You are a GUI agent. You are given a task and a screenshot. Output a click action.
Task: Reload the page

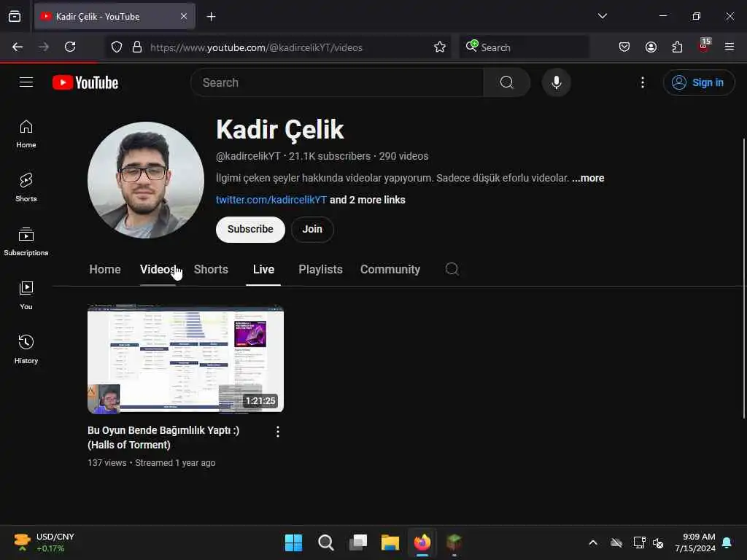(70, 47)
